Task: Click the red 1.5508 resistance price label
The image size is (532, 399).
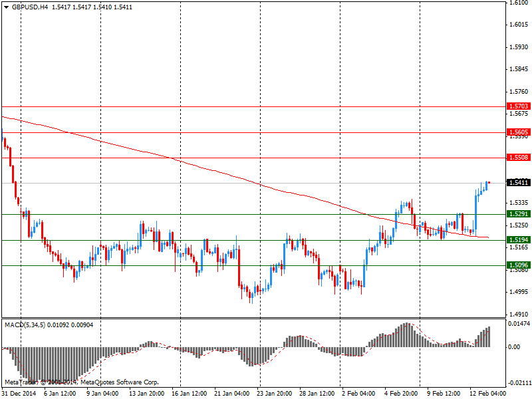Action: pyautogui.click(x=519, y=158)
